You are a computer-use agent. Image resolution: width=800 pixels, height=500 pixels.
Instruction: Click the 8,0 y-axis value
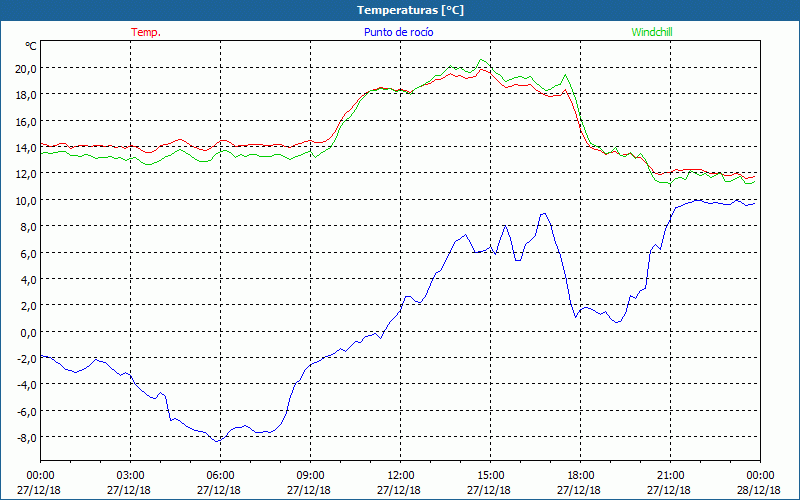(x=29, y=227)
